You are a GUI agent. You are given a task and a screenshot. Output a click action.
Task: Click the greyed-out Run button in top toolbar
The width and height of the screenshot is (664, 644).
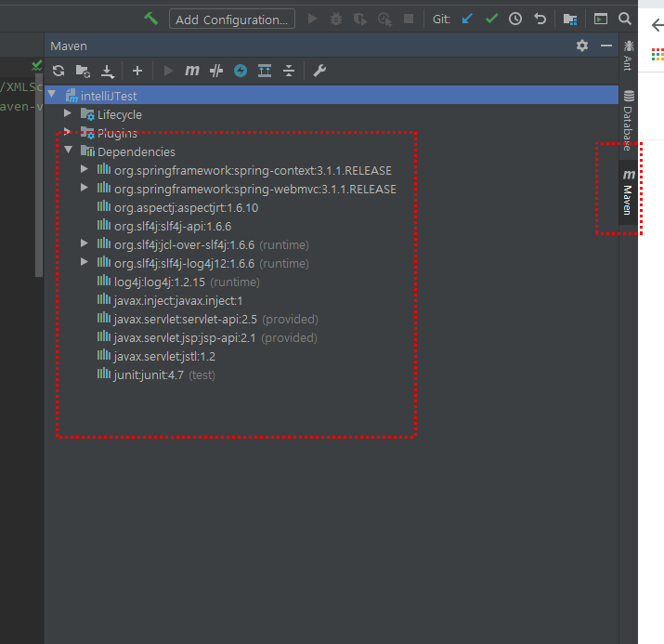[313, 19]
